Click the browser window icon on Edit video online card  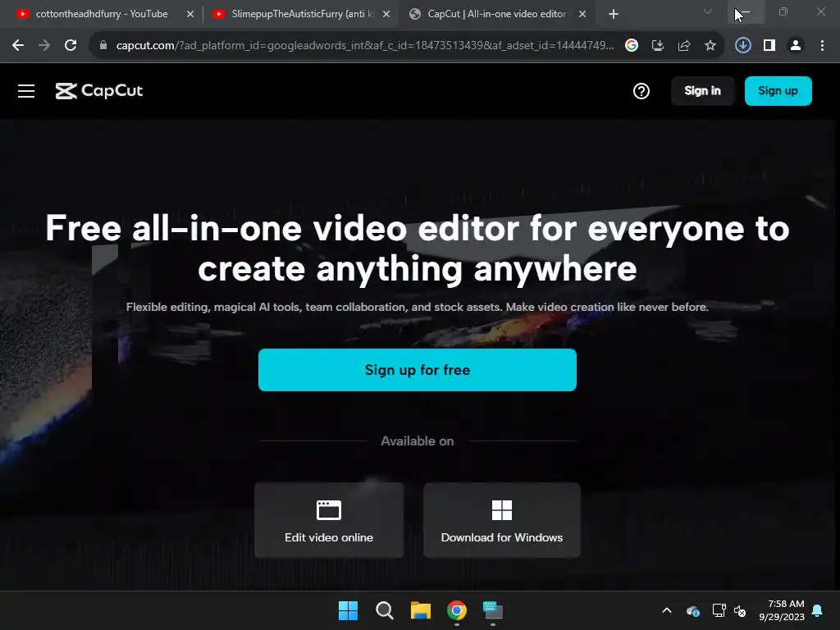(329, 510)
